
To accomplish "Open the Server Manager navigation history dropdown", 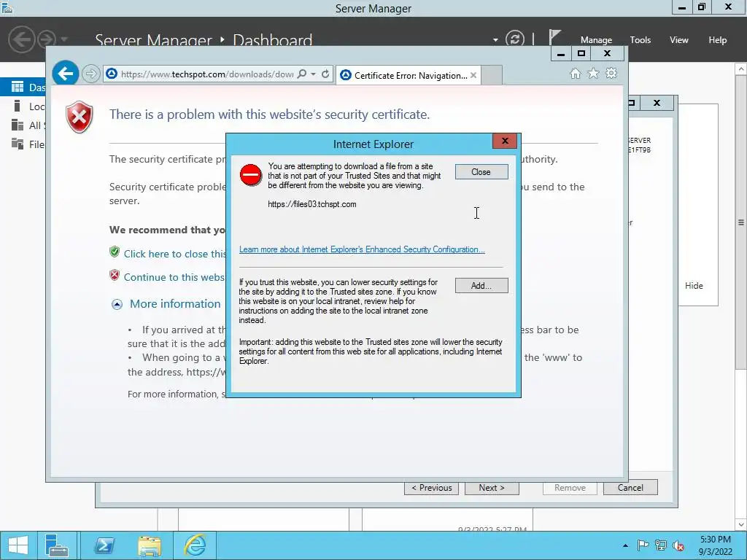I will (x=64, y=39).
